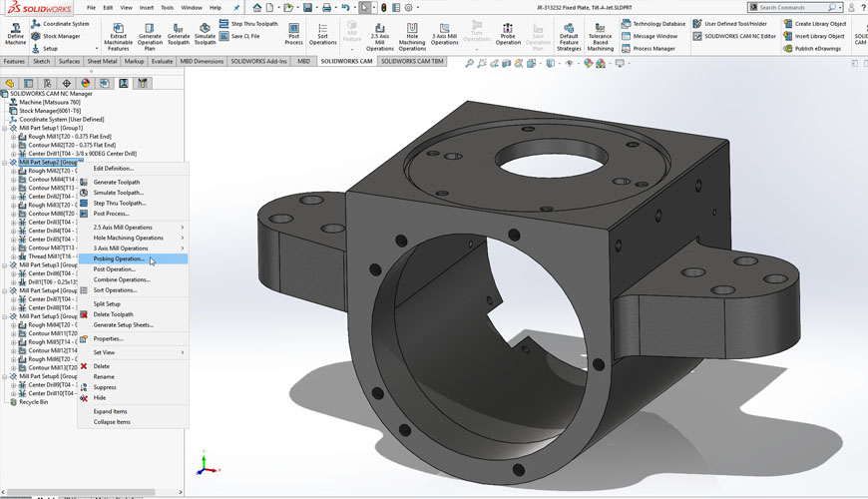Collapse the Mill Part Setup1 tree node
The image size is (868, 499).
pyautogui.click(x=5, y=128)
